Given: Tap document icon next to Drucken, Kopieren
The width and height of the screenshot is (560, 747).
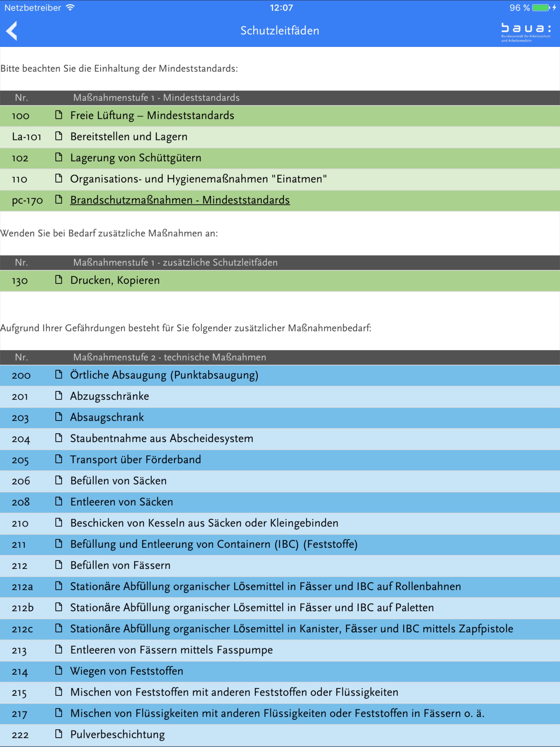Looking at the screenshot, I should (59, 280).
